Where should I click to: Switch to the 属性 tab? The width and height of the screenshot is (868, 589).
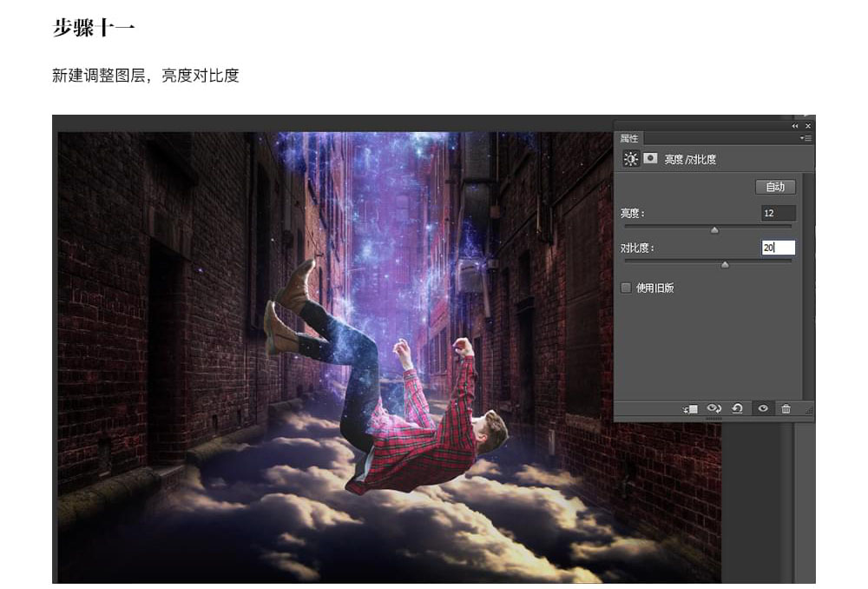628,138
